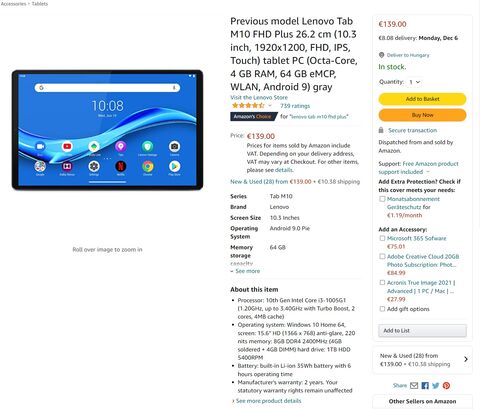Click the Buy Now orange button
The height and width of the screenshot is (409, 480).
(x=422, y=115)
